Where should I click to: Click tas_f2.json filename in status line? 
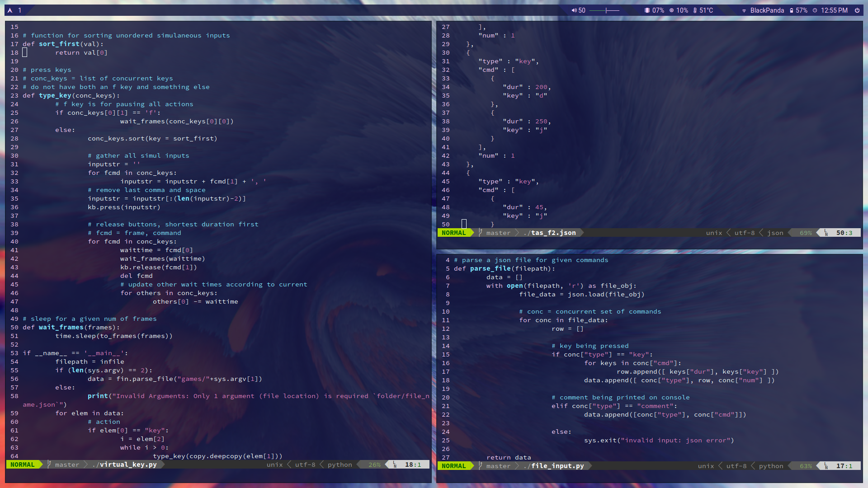tap(553, 233)
